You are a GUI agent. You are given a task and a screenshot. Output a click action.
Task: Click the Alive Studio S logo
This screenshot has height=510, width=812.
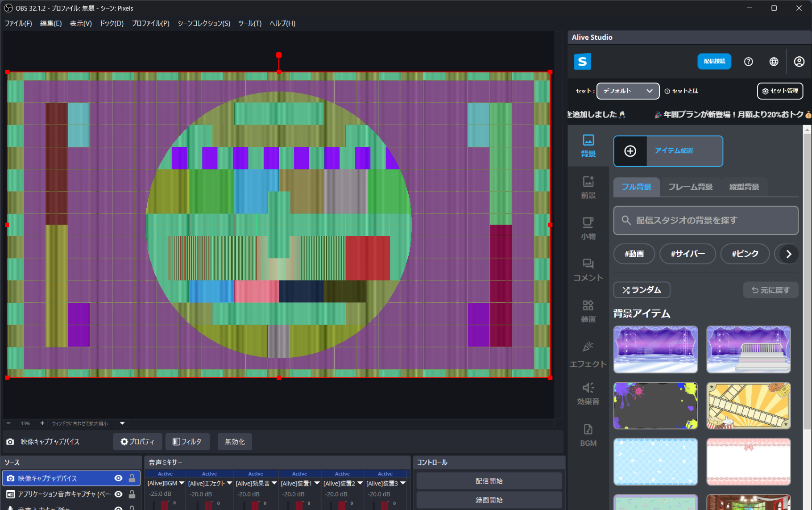(582, 62)
